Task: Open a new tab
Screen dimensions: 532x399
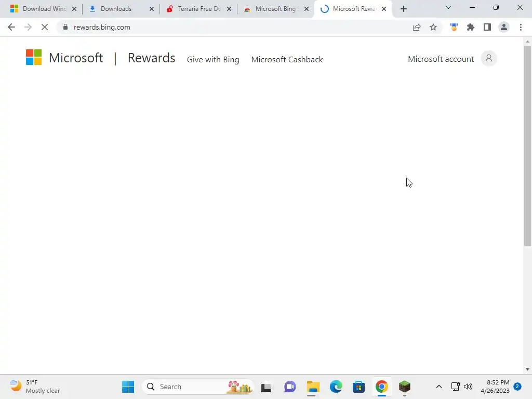Action: point(403,9)
